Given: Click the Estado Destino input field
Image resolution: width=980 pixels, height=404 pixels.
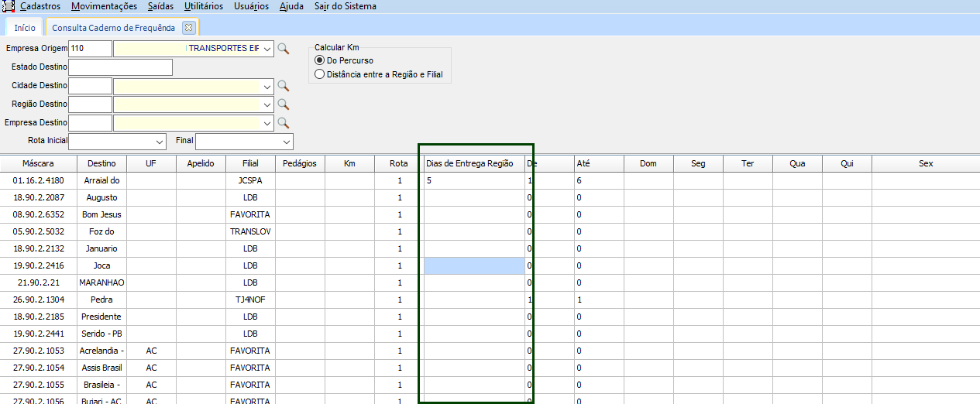Looking at the screenshot, I should pos(121,67).
